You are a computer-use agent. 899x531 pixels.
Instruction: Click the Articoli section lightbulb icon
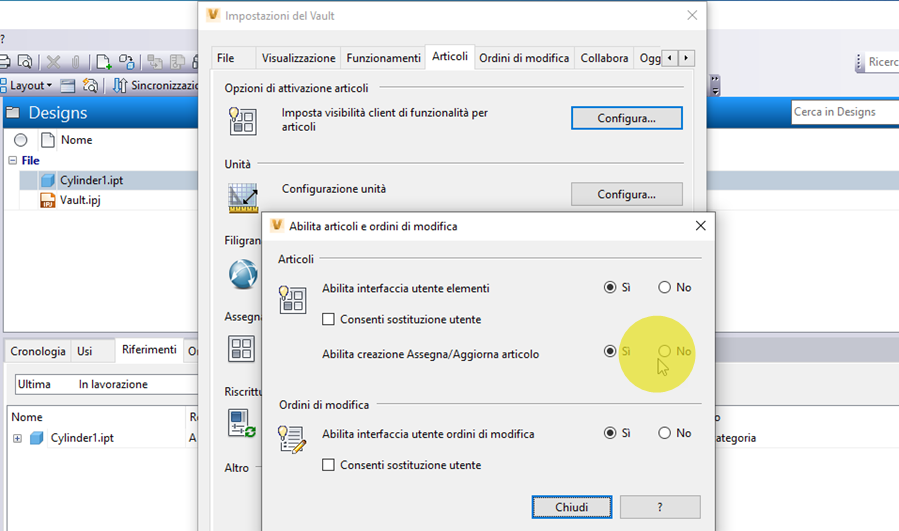[292, 299]
